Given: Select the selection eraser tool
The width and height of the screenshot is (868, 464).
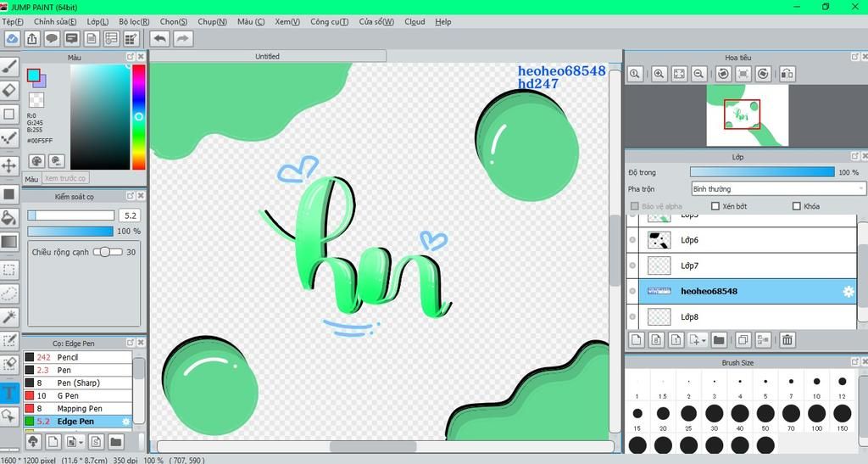Looking at the screenshot, I should coord(8,364).
